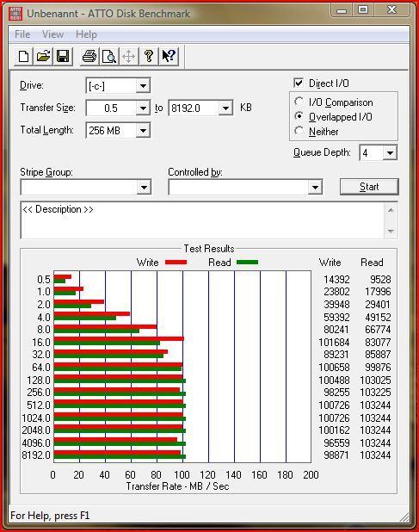This screenshot has width=419, height=532.
Task: Minimize the ATTO Disk Benchmark window
Action: (342, 10)
